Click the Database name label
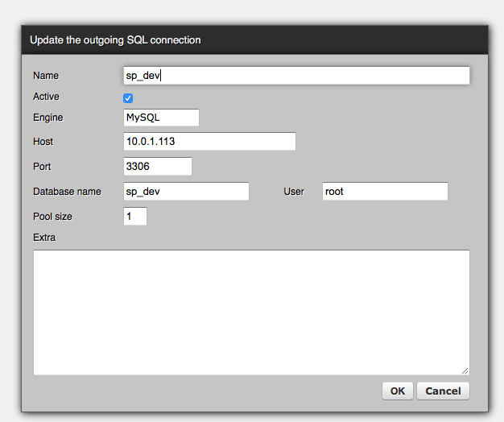This screenshot has width=504, height=422. click(x=67, y=192)
